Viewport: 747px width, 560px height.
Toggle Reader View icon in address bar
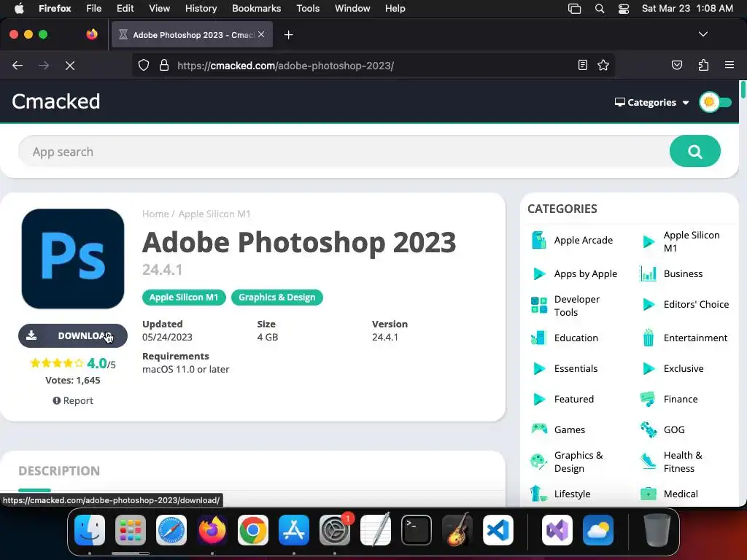pos(582,65)
